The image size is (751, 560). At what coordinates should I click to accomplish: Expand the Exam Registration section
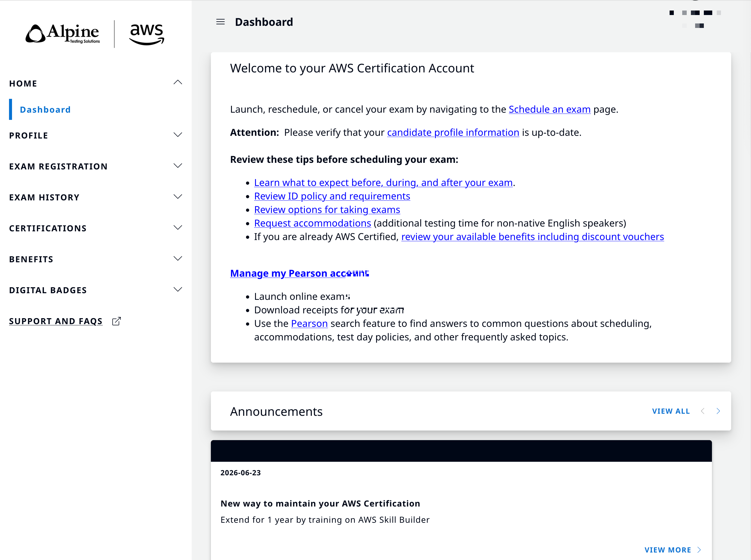(96, 166)
